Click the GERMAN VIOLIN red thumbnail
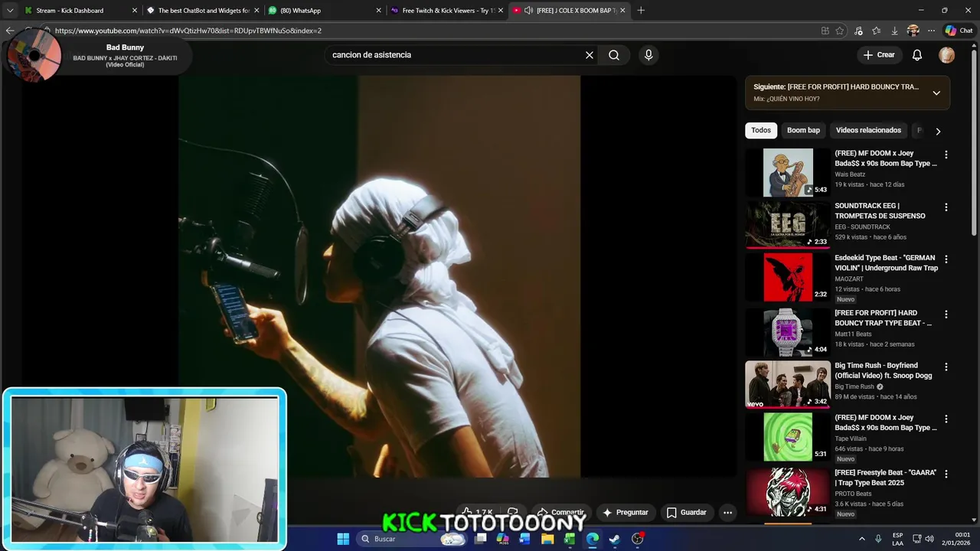The height and width of the screenshot is (551, 980). click(788, 277)
